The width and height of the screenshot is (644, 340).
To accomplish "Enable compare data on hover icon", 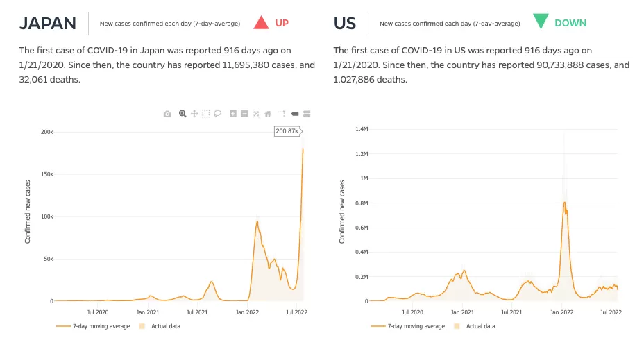I will (307, 114).
